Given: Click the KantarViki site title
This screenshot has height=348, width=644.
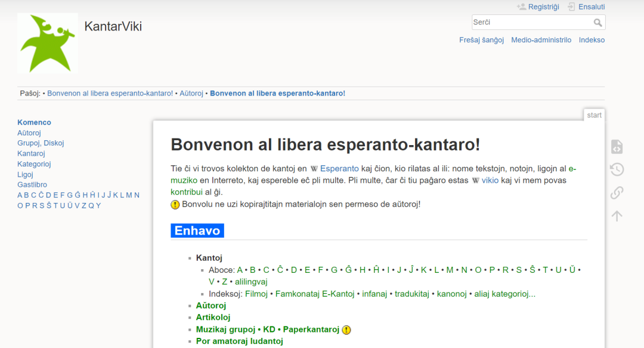Looking at the screenshot, I should [x=113, y=26].
